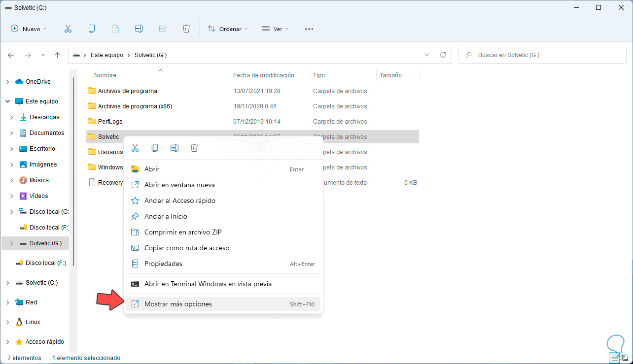
Task: Go up one folder level arrow
Action: (58, 55)
